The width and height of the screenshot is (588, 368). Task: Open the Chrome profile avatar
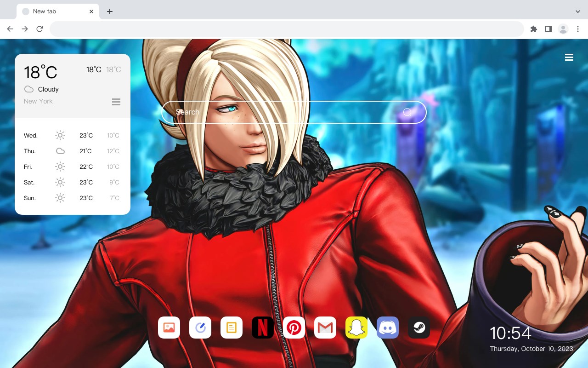pos(563,29)
